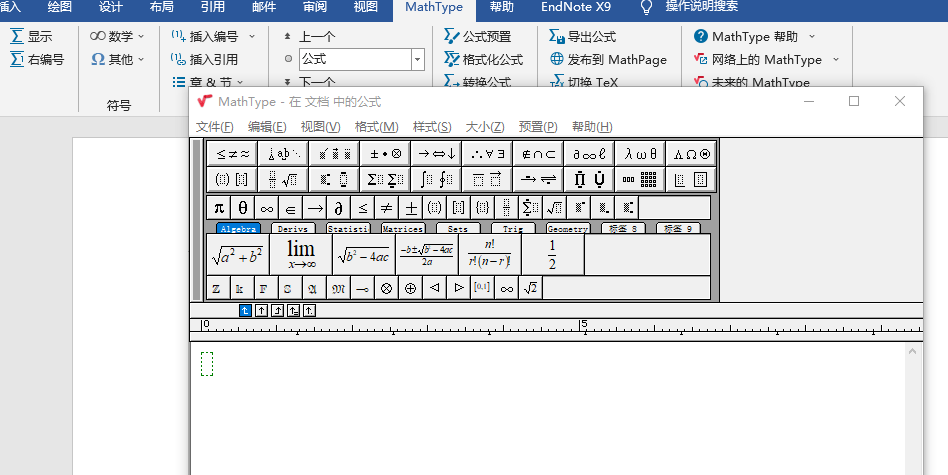Select the relational tab stop button

pyautogui.click(x=293, y=311)
